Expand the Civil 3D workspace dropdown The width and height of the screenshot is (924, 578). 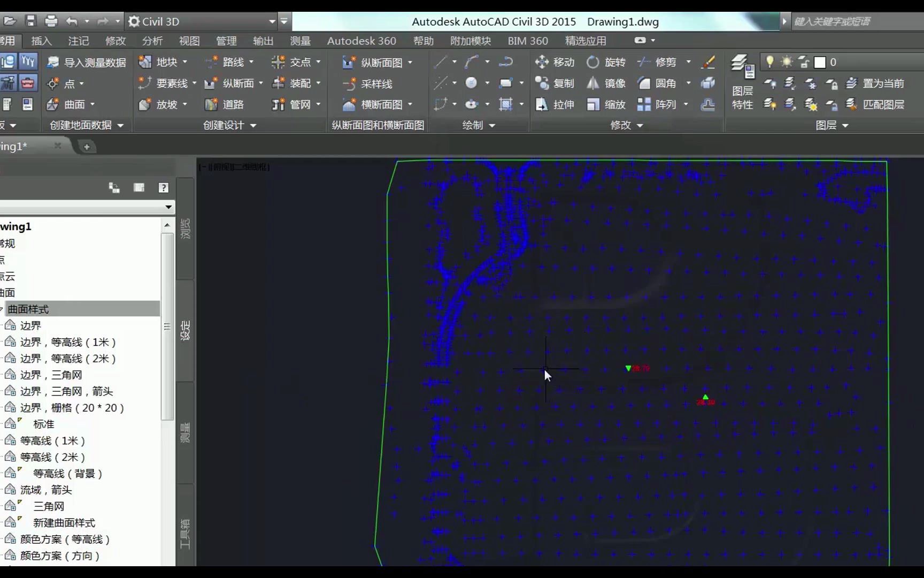coord(273,21)
